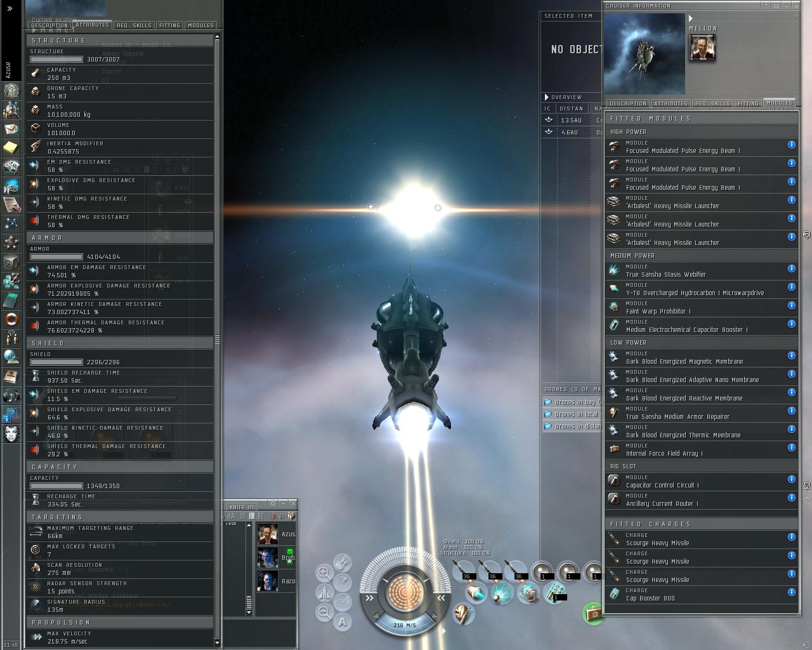The width and height of the screenshot is (812, 650).
Task: Open Req. Skills tab in left info window
Action: click(x=134, y=25)
